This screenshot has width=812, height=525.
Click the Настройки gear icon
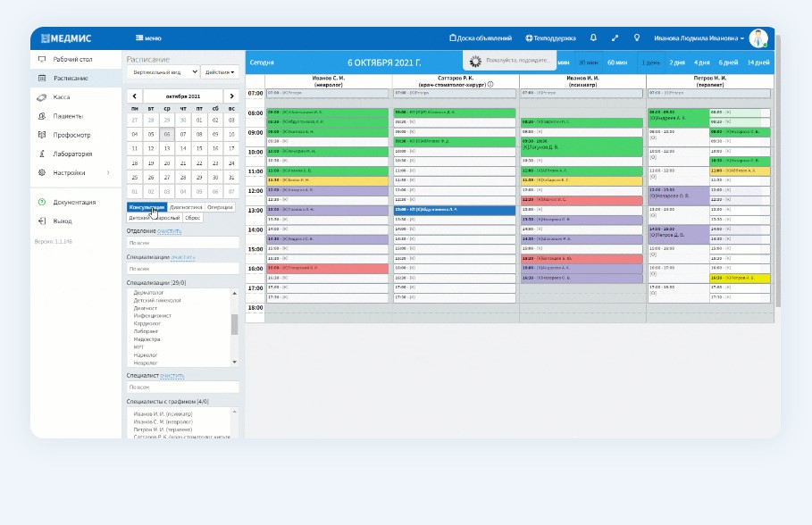(42, 172)
